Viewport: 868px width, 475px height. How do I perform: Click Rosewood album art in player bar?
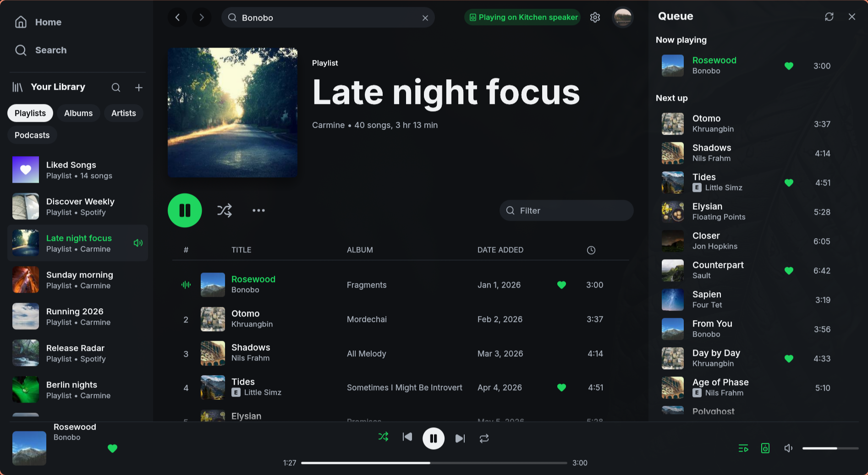(29, 448)
